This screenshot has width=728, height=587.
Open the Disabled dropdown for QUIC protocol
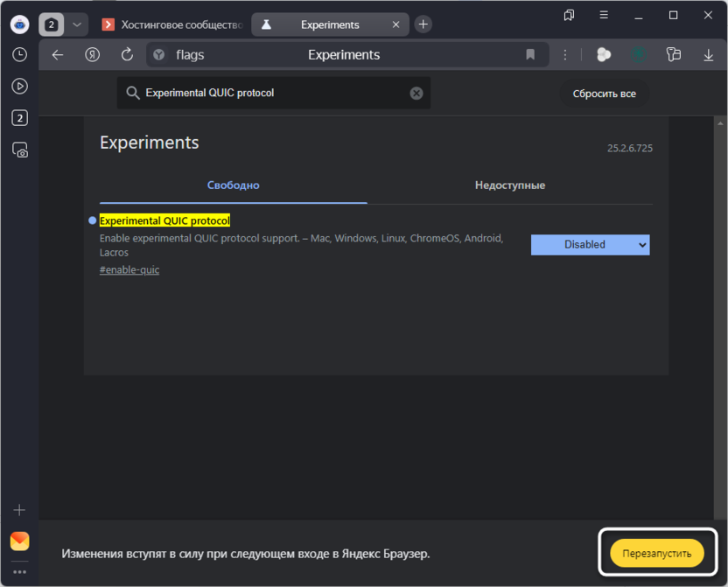point(590,245)
